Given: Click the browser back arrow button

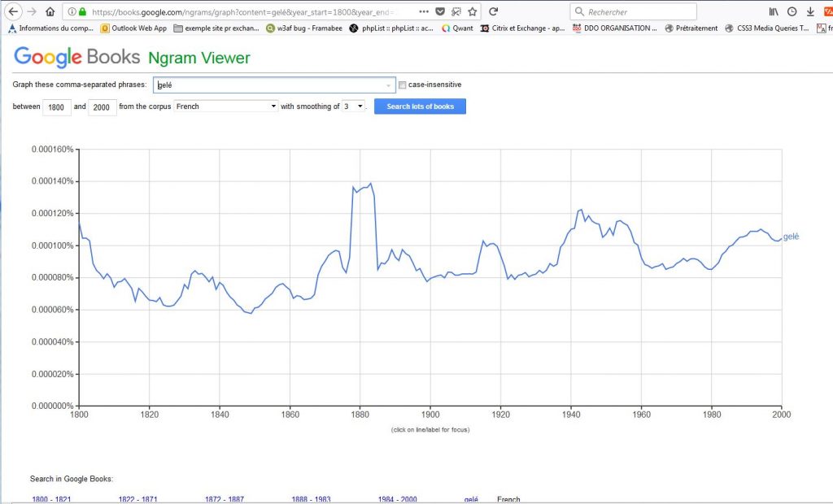Looking at the screenshot, I should click(x=14, y=12).
